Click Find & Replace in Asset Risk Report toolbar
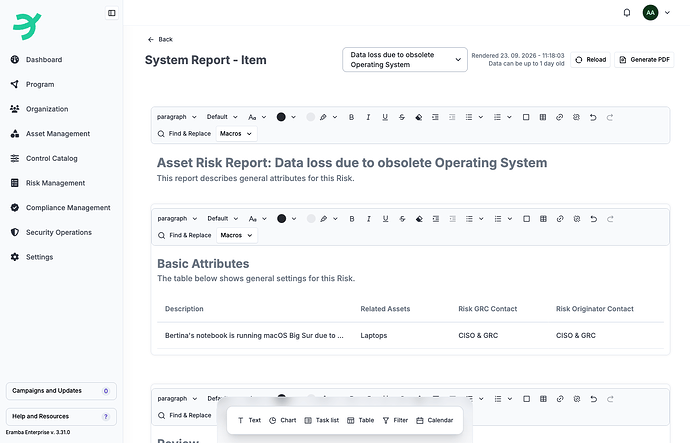 pyautogui.click(x=184, y=134)
